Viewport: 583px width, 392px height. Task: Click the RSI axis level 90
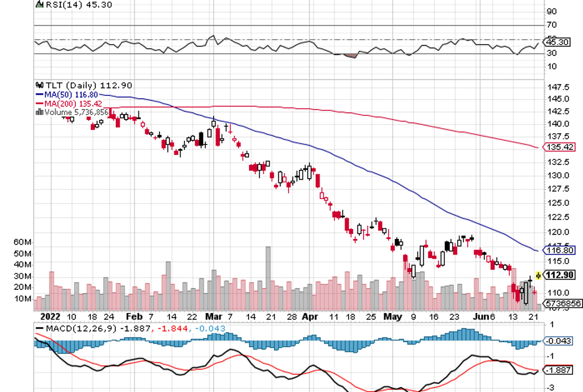pos(552,12)
